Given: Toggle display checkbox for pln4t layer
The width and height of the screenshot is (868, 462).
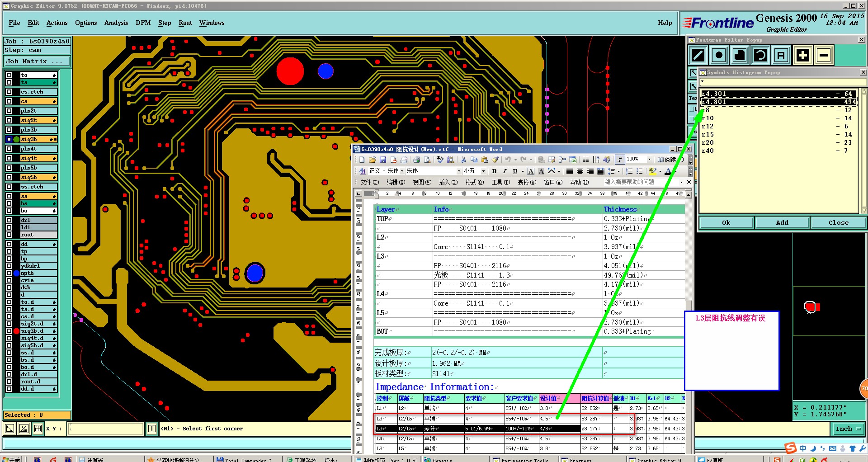Looking at the screenshot, I should point(9,149).
